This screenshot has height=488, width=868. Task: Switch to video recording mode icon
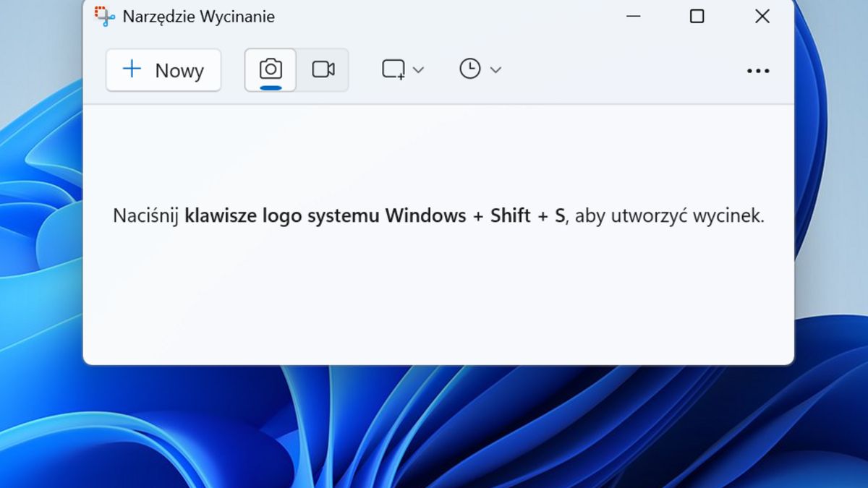tap(323, 70)
